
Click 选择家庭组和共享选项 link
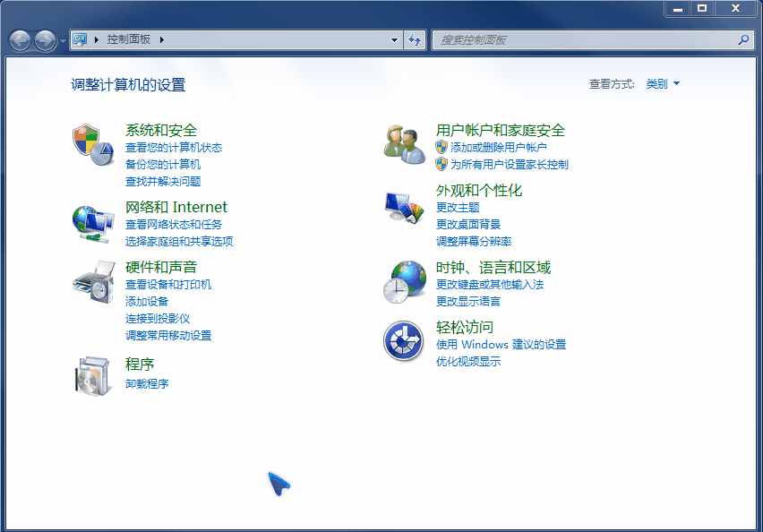pos(179,241)
